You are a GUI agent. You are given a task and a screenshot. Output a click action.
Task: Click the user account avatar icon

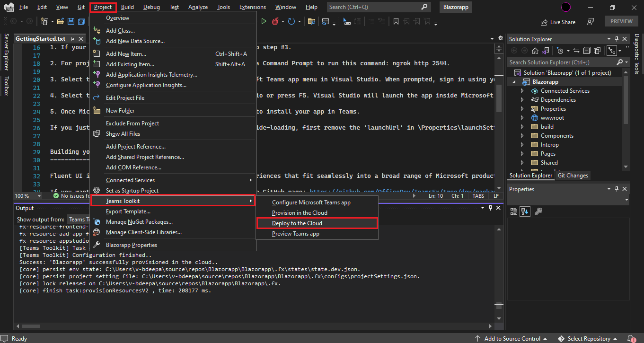tap(565, 7)
